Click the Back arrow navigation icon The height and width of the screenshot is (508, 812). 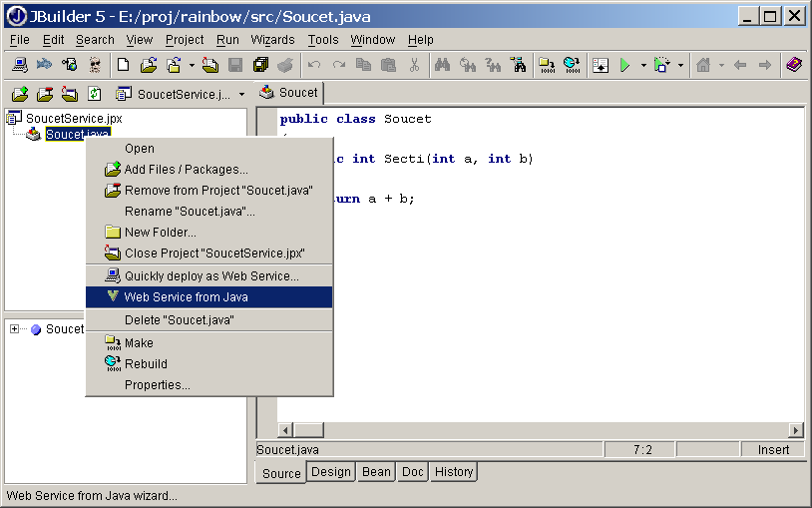tap(740, 65)
